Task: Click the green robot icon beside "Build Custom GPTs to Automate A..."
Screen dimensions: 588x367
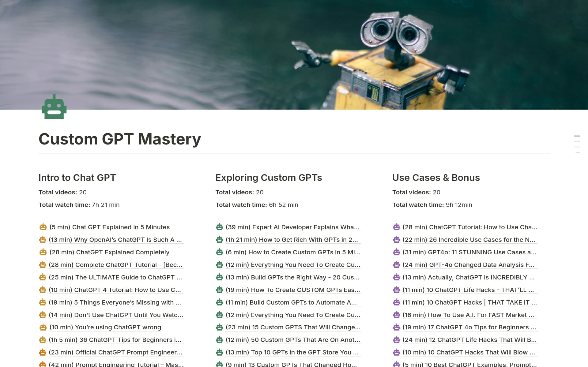Action: click(219, 302)
